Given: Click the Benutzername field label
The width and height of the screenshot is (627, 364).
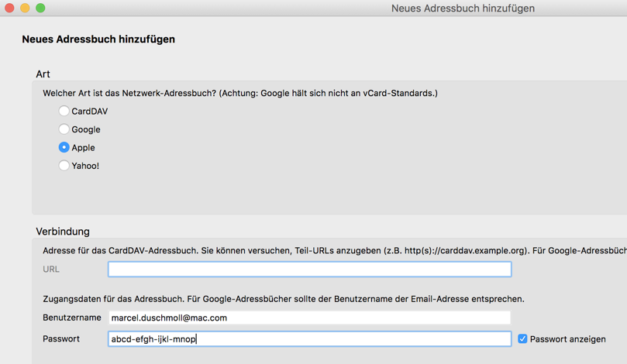Looking at the screenshot, I should (72, 318).
